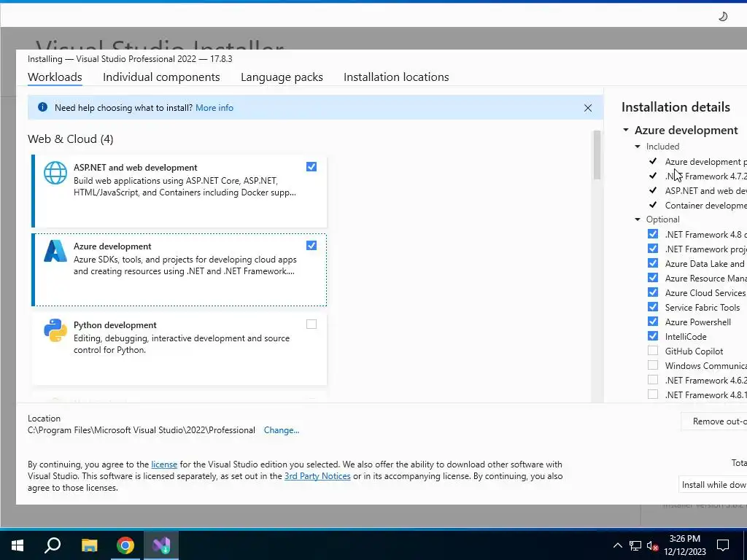Image resolution: width=747 pixels, height=560 pixels.
Task: Open the license link
Action: (x=164, y=464)
